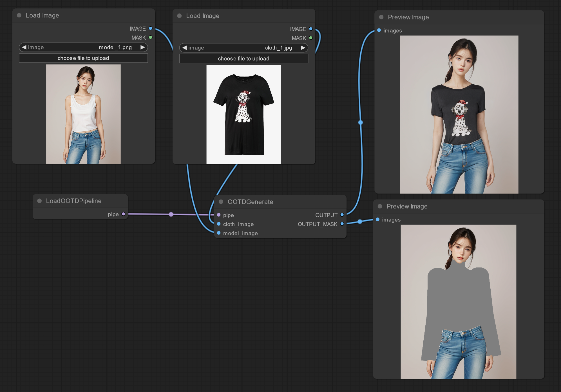This screenshot has height=392, width=561.
Task: Click the model_image input socket on OOTDGenerate
Action: click(x=219, y=233)
